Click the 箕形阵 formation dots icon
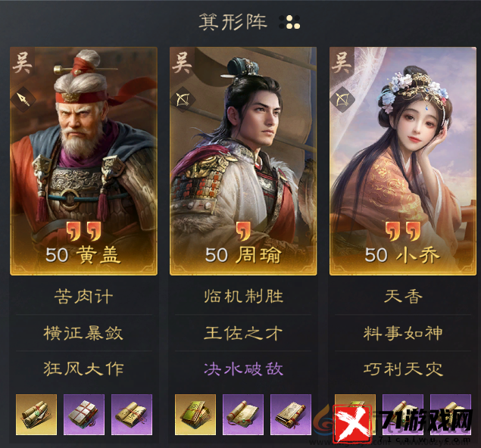This screenshot has height=448, width=481. click(x=289, y=22)
